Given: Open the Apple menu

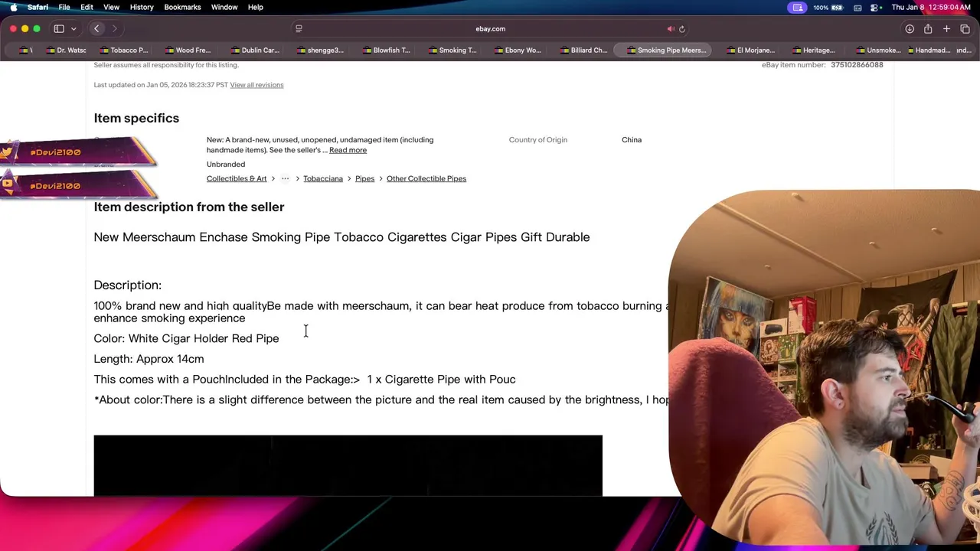Looking at the screenshot, I should click(x=14, y=8).
